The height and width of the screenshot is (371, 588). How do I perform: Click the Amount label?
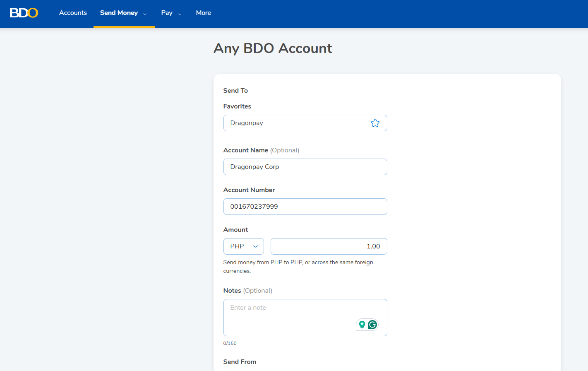coord(235,230)
